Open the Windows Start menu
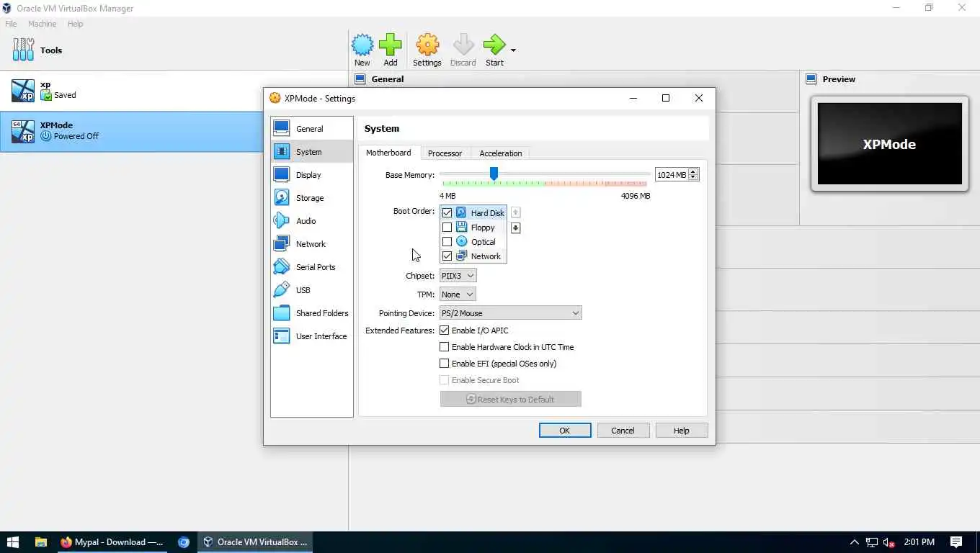 click(12, 542)
